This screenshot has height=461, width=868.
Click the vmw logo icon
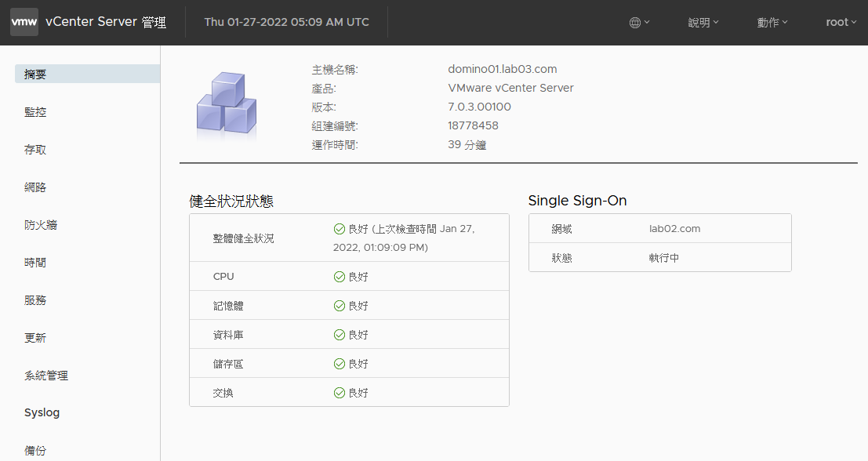[24, 22]
